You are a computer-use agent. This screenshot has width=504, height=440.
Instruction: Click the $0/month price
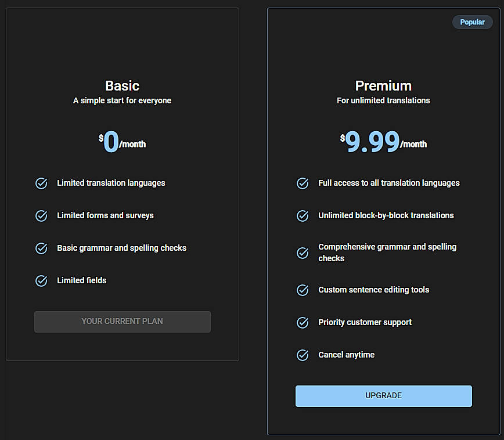point(122,142)
